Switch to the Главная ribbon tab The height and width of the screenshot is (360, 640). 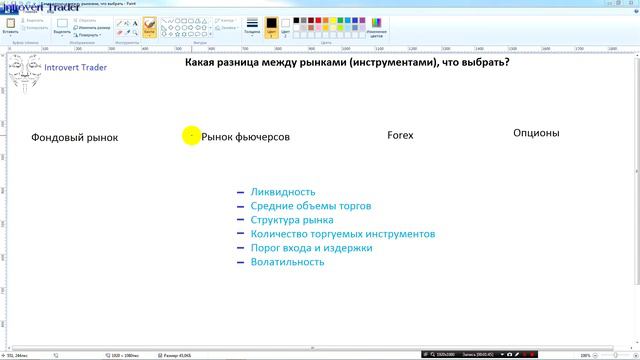point(29,11)
